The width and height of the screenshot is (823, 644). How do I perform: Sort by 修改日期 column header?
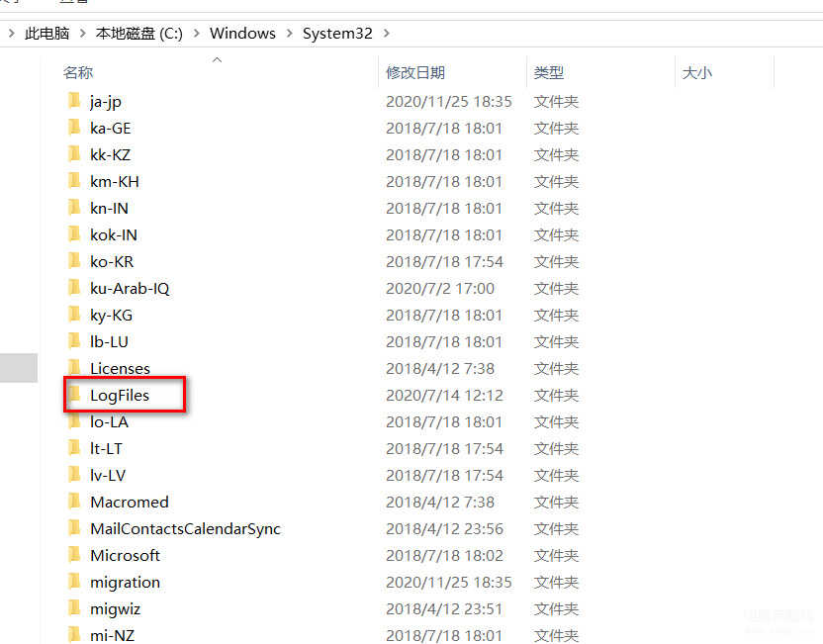pos(415,72)
